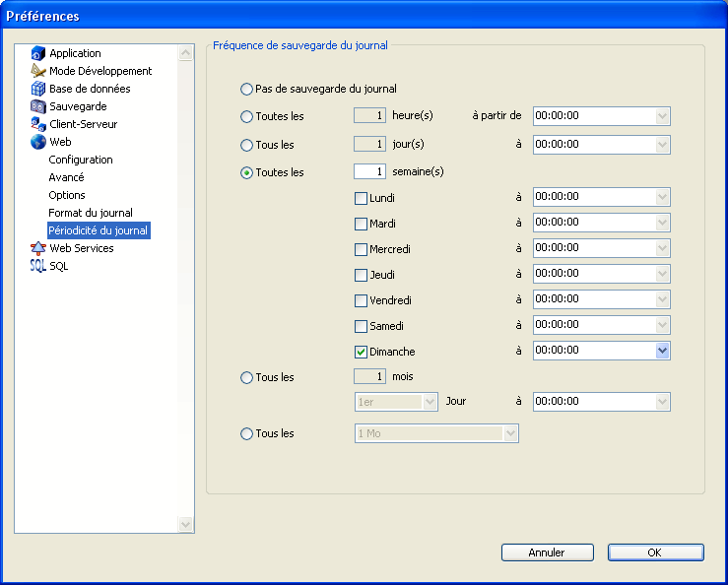Expand the '1 Mo' size dropdown
This screenshot has width=728, height=585.
click(x=509, y=433)
